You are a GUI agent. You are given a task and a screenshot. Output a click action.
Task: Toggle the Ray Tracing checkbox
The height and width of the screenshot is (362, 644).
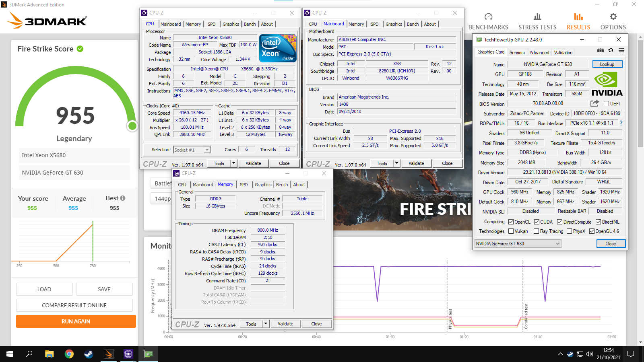point(536,231)
